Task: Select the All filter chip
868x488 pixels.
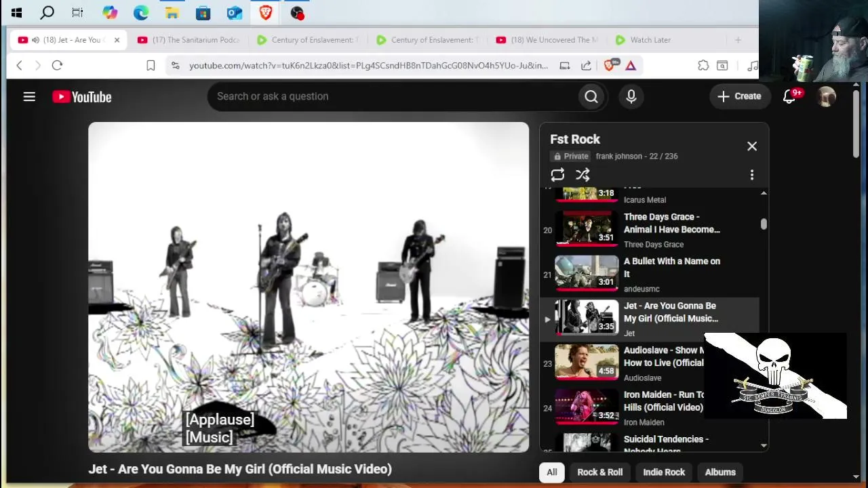Action: coord(552,472)
